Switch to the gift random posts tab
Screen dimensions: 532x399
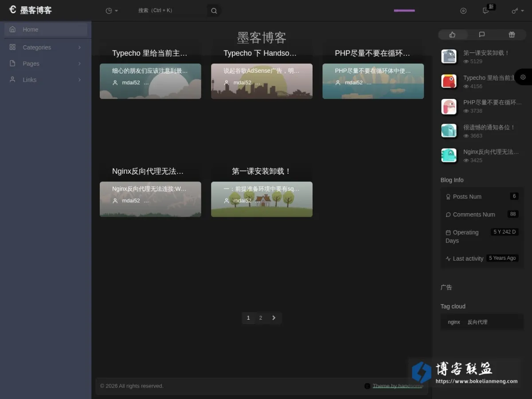click(512, 35)
